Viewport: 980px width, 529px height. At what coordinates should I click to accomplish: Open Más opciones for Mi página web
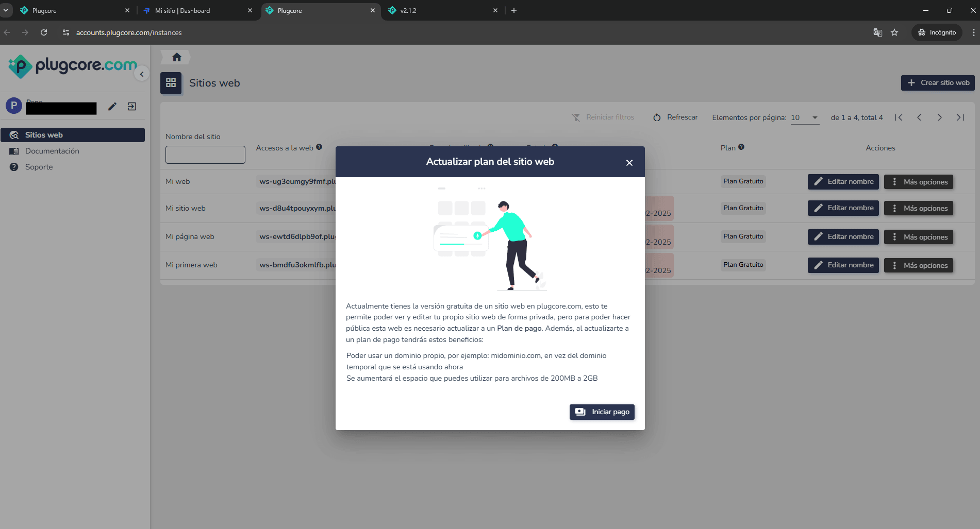pos(919,237)
